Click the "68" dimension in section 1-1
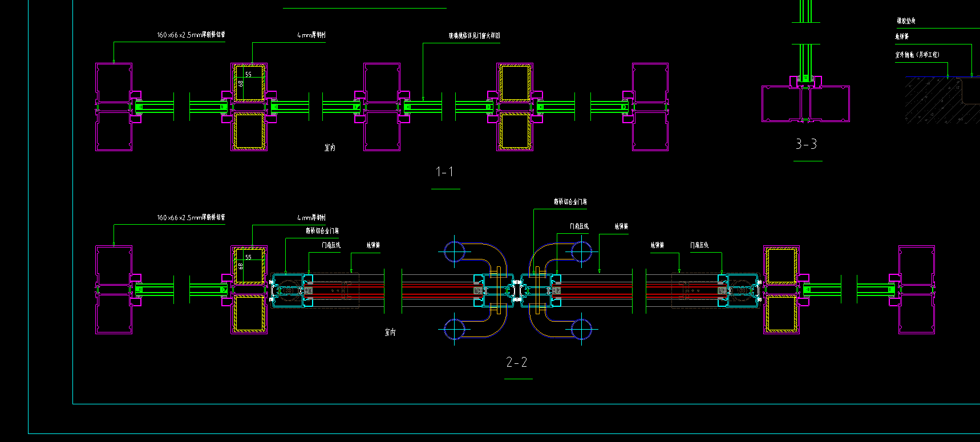 (241, 83)
